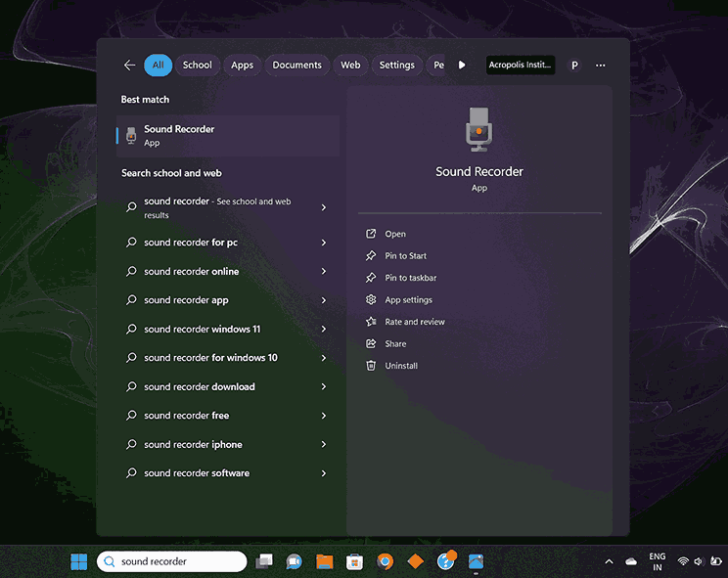
Task: Open the Photos app on taskbar
Action: [x=476, y=561]
